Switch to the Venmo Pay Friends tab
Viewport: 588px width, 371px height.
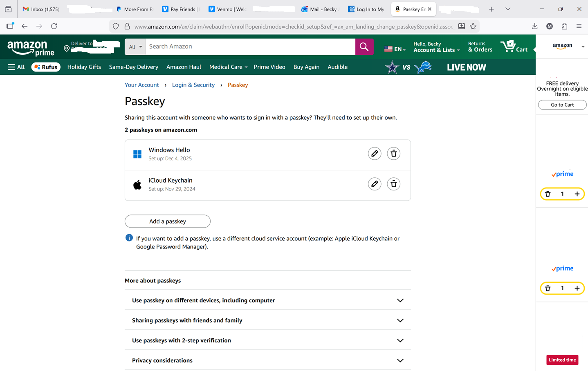coord(180,9)
